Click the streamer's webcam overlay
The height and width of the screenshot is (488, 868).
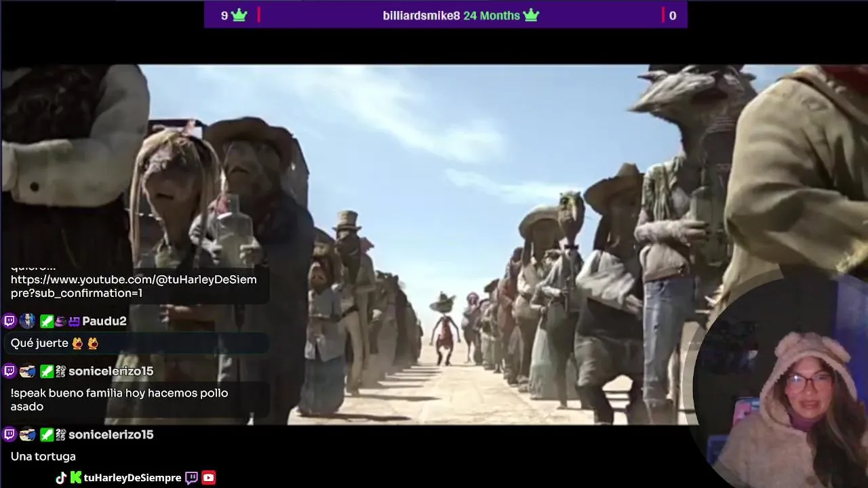(x=781, y=380)
